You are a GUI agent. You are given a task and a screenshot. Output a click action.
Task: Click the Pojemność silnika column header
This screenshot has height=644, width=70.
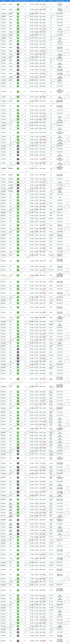[x=25, y=1]
